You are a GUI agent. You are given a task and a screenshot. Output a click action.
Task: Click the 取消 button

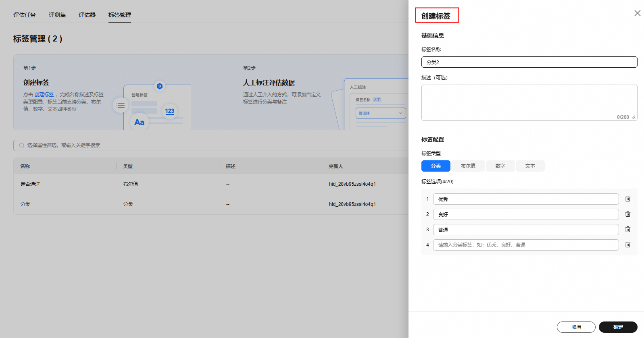click(x=576, y=327)
